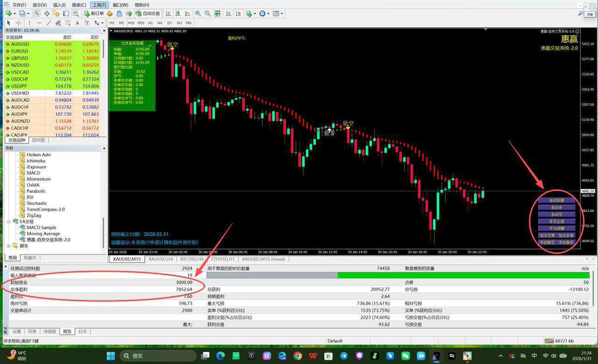This screenshot has width=598, height=364.
Task: Collapse the EA交易 tree node
Action: point(8,222)
